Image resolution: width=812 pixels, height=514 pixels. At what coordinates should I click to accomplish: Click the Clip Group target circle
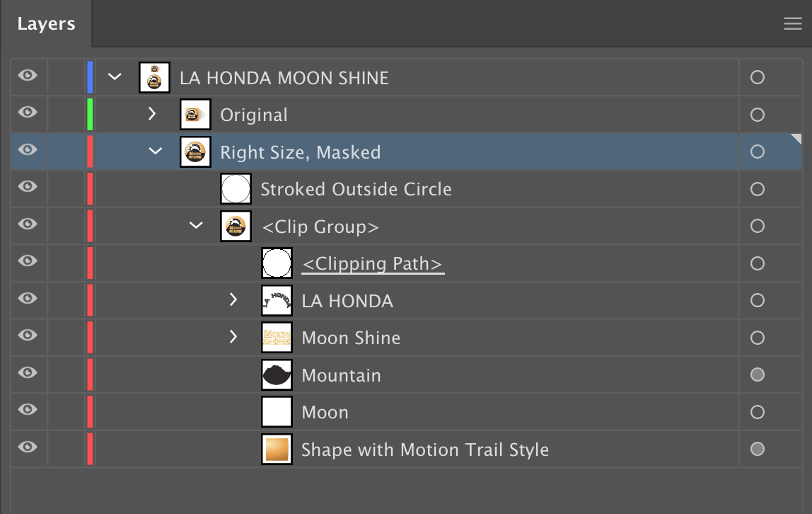click(757, 226)
